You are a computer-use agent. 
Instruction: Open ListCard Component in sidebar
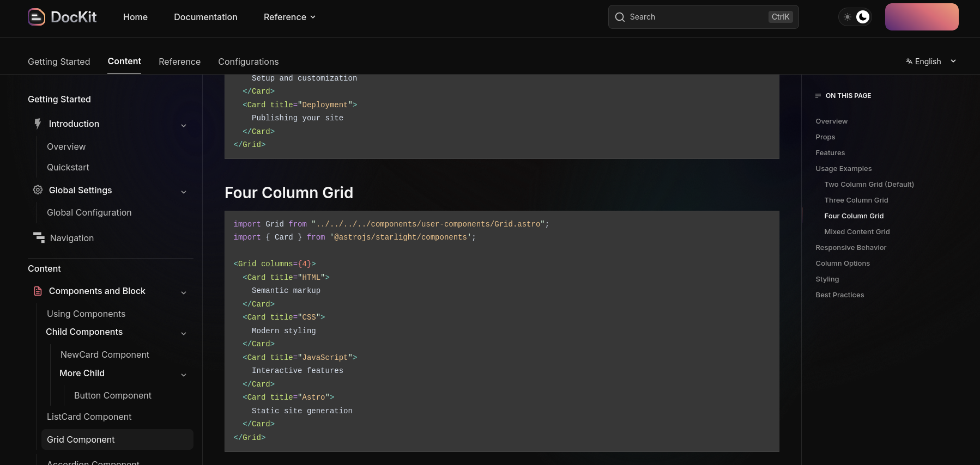point(89,417)
